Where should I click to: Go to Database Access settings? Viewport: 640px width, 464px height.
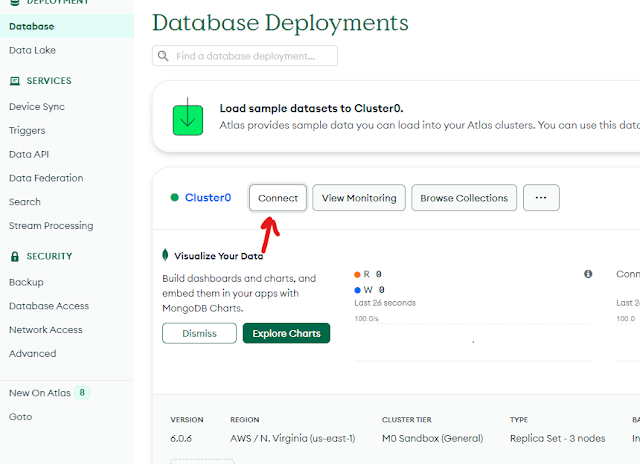pyautogui.click(x=49, y=306)
